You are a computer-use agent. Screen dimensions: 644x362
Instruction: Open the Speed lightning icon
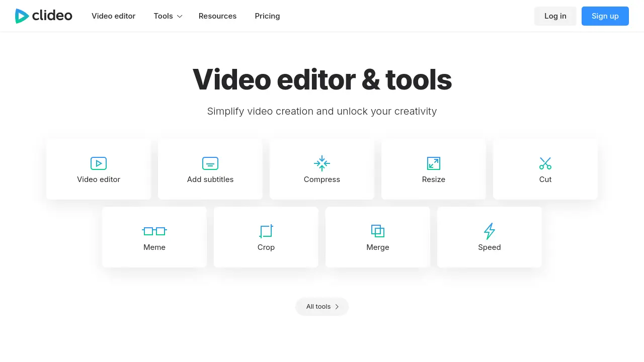pyautogui.click(x=490, y=231)
